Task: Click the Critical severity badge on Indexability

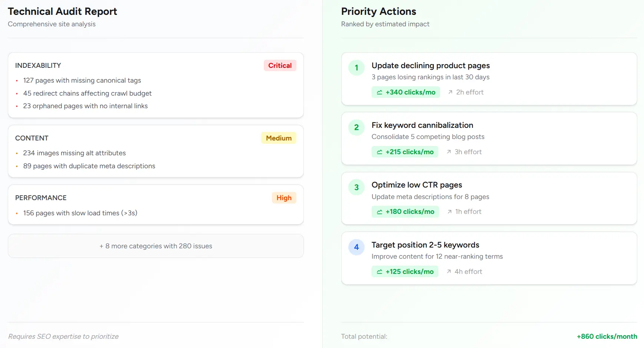Action: pos(280,65)
